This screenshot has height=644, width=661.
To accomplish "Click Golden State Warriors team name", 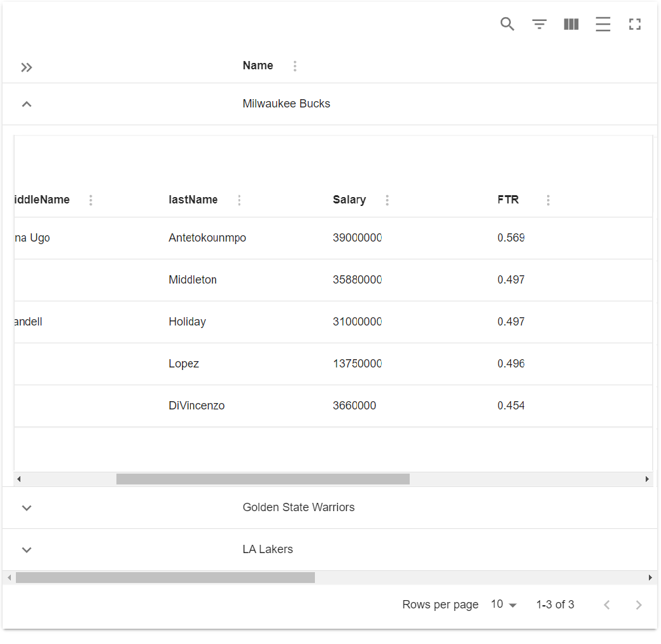I will click(x=298, y=507).
